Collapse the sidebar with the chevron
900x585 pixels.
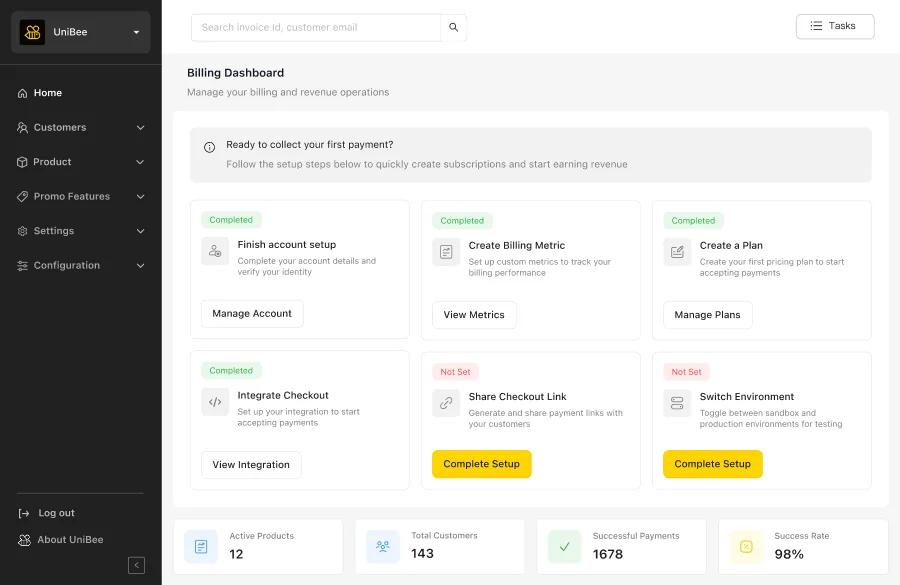click(136, 565)
